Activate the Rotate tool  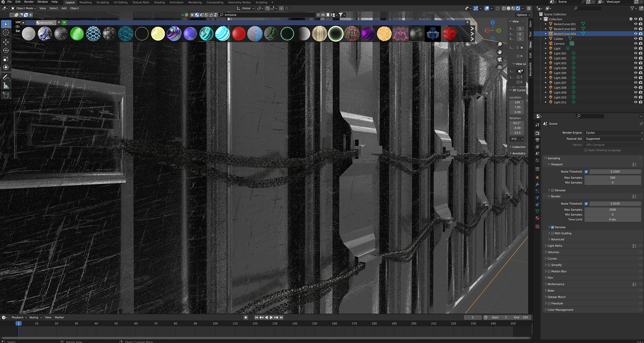pos(6,50)
